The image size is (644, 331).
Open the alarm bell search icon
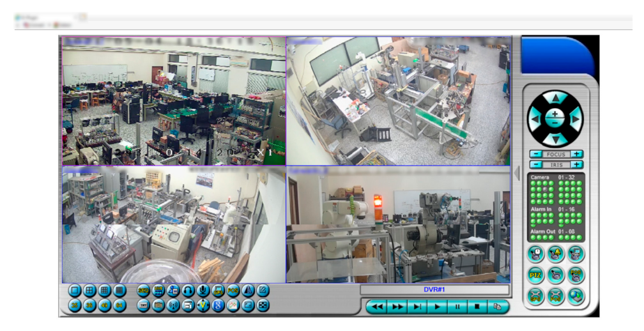tap(556, 254)
